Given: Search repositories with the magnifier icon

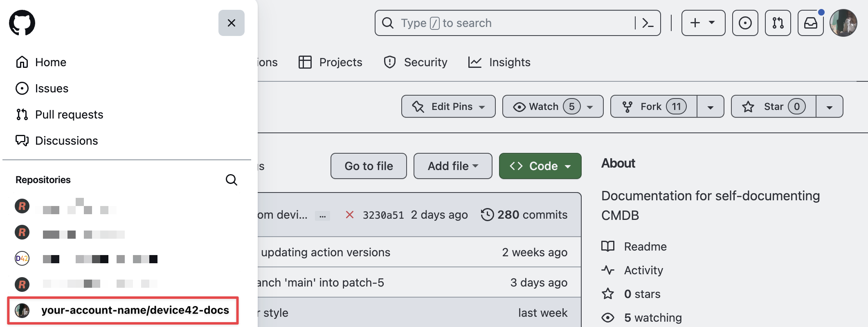Looking at the screenshot, I should (x=232, y=180).
